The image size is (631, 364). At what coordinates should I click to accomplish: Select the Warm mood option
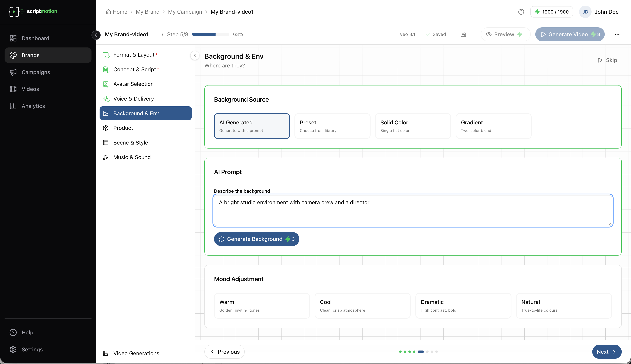click(262, 305)
